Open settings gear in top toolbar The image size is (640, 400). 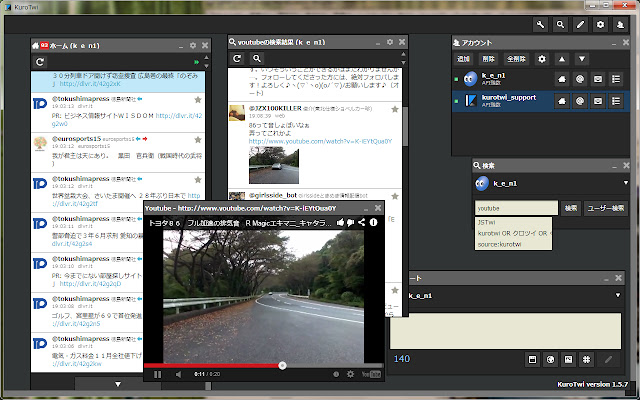click(601, 24)
